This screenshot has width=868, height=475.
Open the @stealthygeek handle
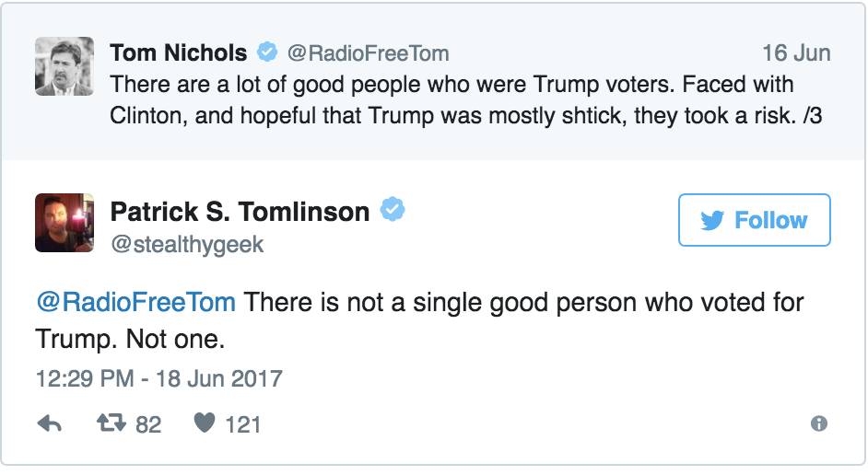187,245
